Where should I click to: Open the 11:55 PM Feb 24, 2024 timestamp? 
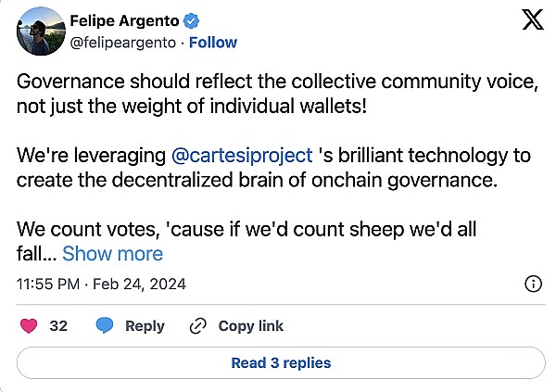101,285
